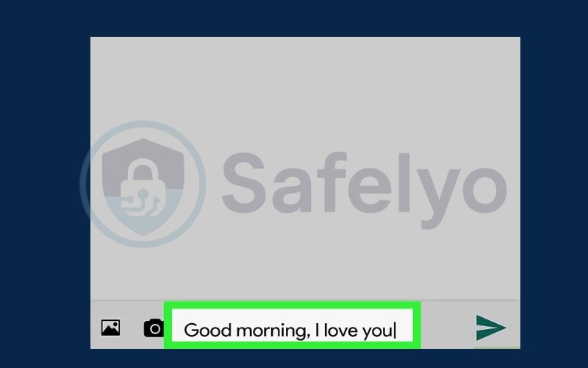Click the padlock inside the shield
This screenshot has width=588, height=368.
(x=143, y=188)
